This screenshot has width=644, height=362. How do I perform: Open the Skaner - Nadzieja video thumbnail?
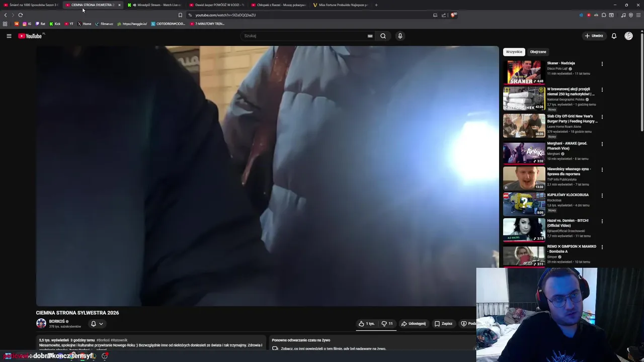pyautogui.click(x=524, y=72)
